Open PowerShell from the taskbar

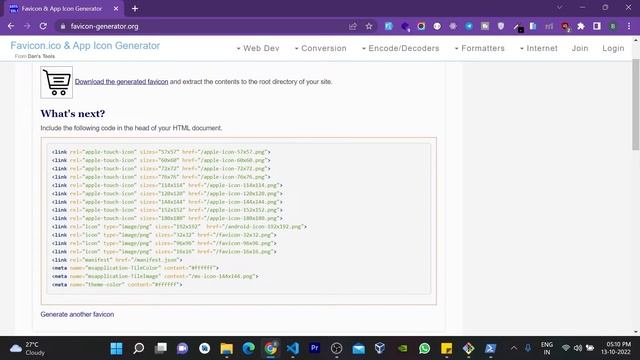[x=490, y=348]
